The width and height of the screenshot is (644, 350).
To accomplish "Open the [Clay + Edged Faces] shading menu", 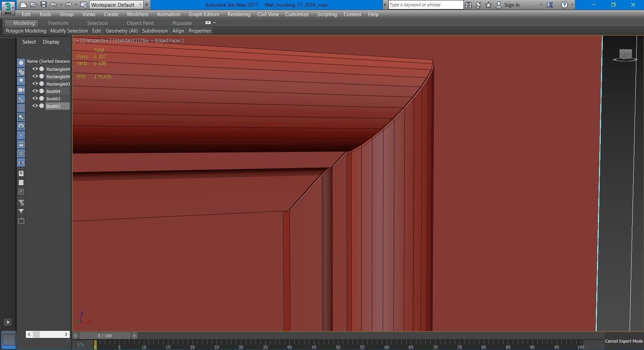I will coord(161,41).
